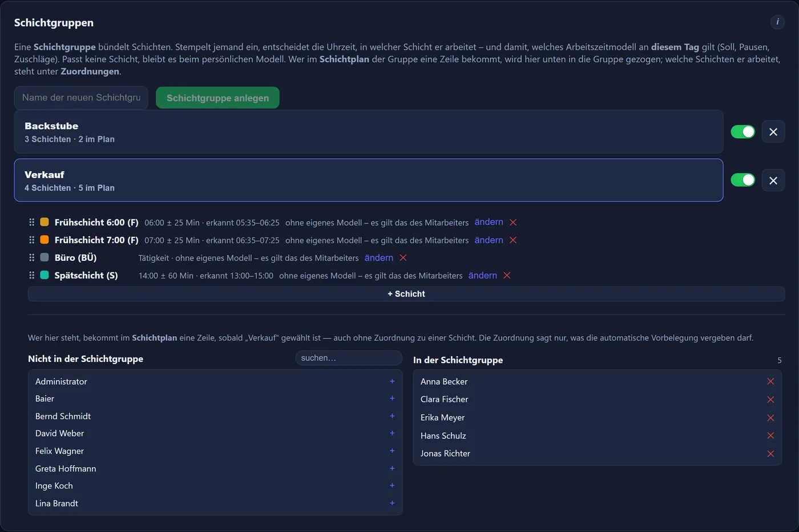
Task: Add a new shift with + Schicht
Action: point(406,294)
